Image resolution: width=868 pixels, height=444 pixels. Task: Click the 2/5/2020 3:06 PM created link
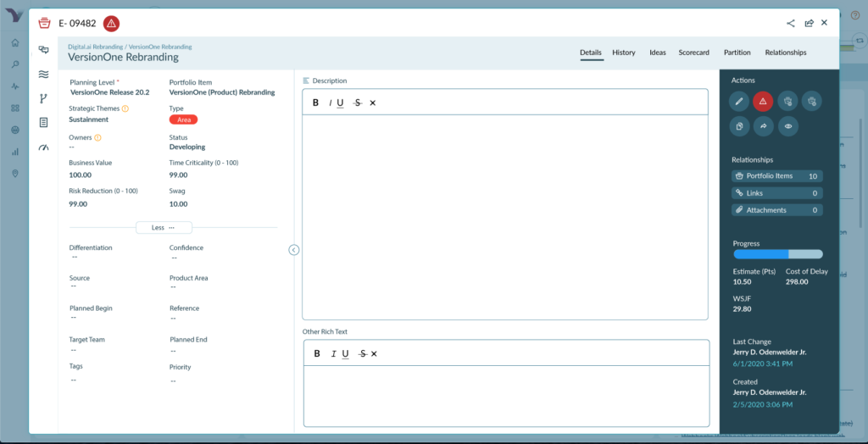pos(763,405)
